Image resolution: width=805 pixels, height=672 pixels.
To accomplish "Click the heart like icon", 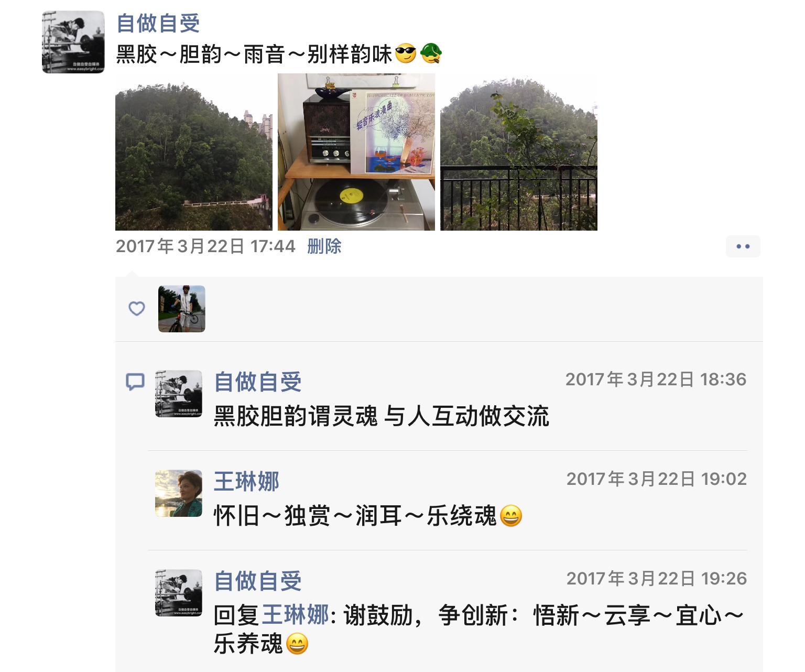I will pos(137,309).
